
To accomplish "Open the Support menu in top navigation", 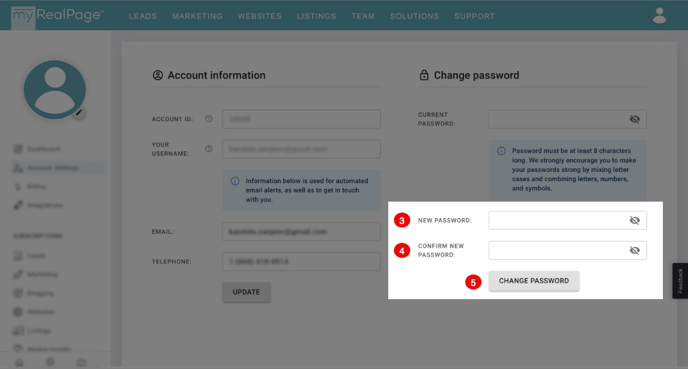I will [x=474, y=16].
